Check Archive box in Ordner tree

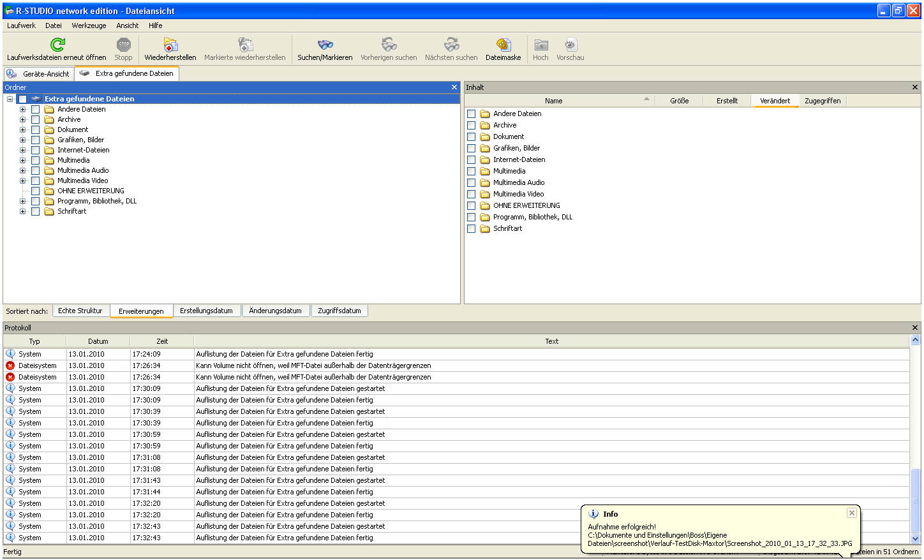click(x=36, y=119)
